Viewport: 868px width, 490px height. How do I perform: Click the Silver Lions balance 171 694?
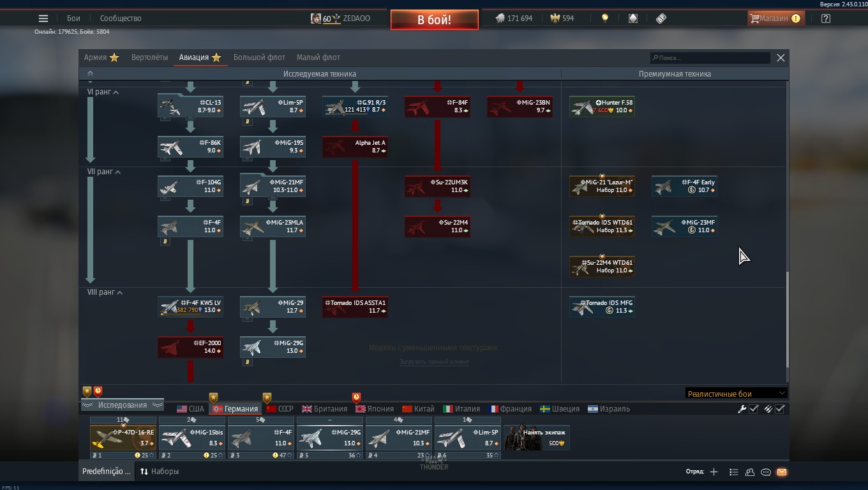514,19
